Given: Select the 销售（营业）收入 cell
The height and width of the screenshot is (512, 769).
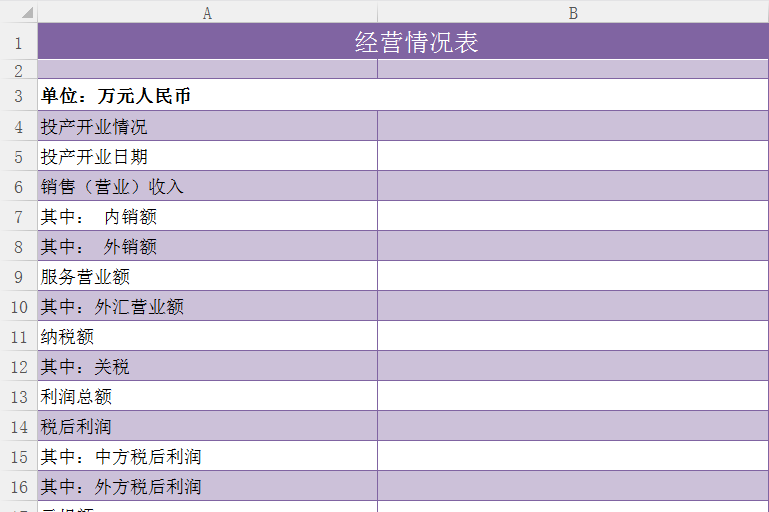Looking at the screenshot, I should click(x=112, y=187).
